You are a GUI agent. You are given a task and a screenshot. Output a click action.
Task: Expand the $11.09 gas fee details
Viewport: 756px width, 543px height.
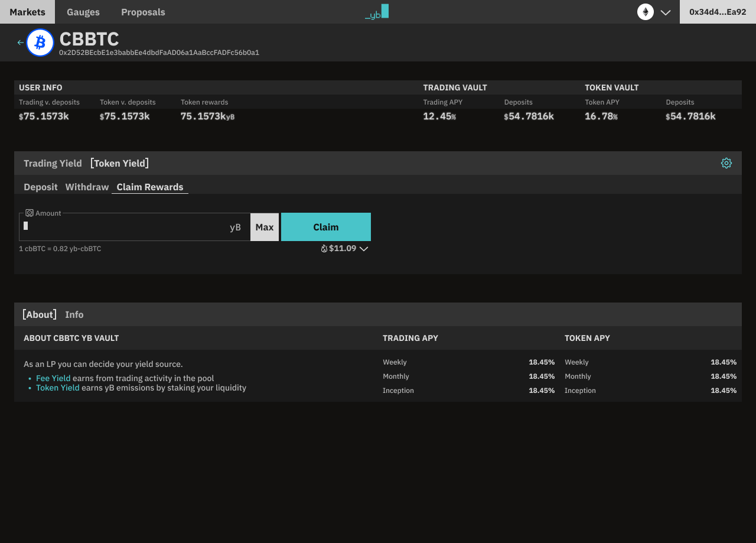point(364,249)
